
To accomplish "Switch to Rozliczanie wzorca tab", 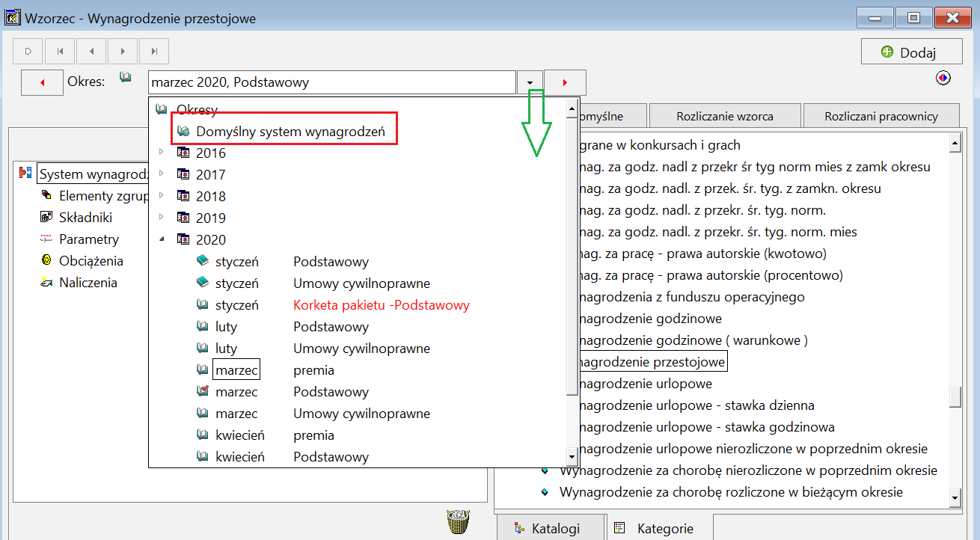I will click(725, 116).
